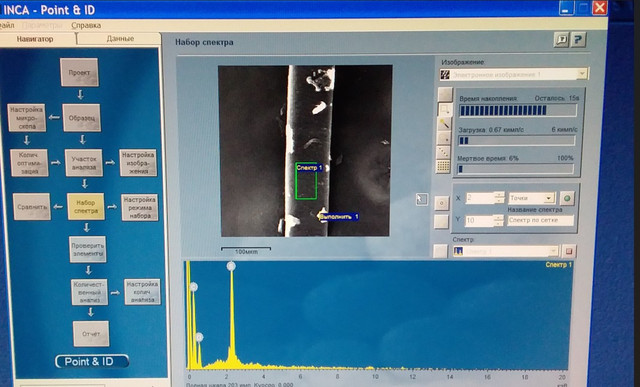Open the Отчет step
This screenshot has width=640, height=387.
91,334
